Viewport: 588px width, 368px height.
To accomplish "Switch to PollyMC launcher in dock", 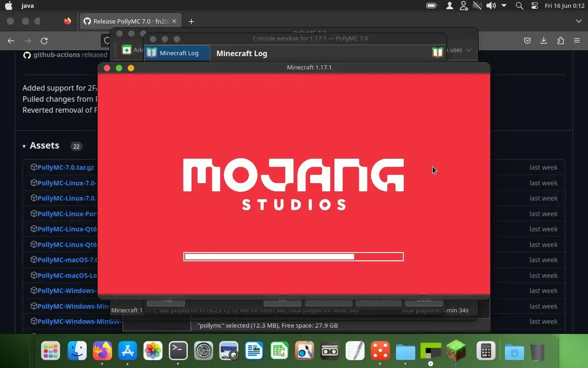I will point(431,351).
